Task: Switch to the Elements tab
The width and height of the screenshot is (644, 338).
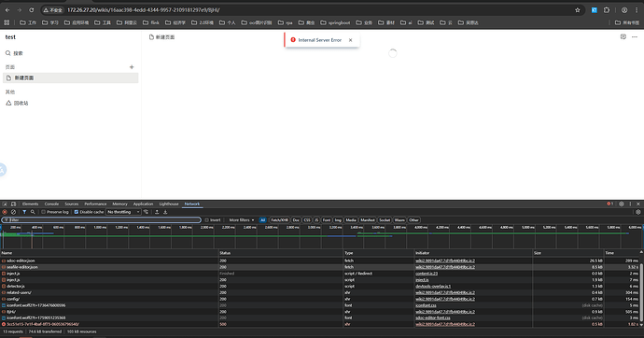Action: tap(30, 204)
